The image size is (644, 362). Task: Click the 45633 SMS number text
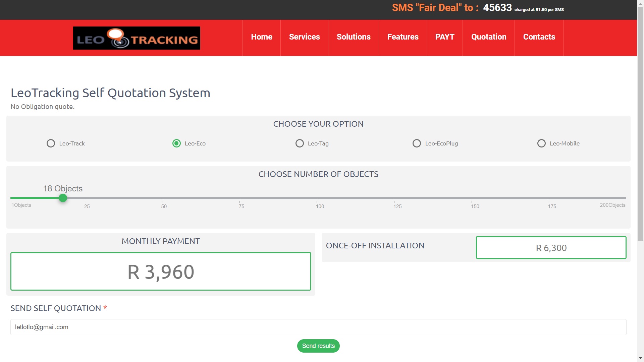click(497, 8)
